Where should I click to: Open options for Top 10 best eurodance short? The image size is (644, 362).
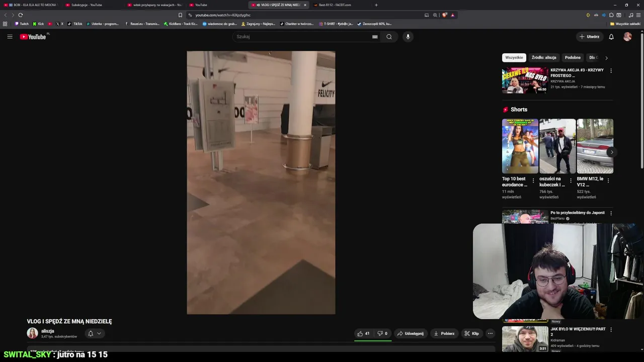point(533,180)
